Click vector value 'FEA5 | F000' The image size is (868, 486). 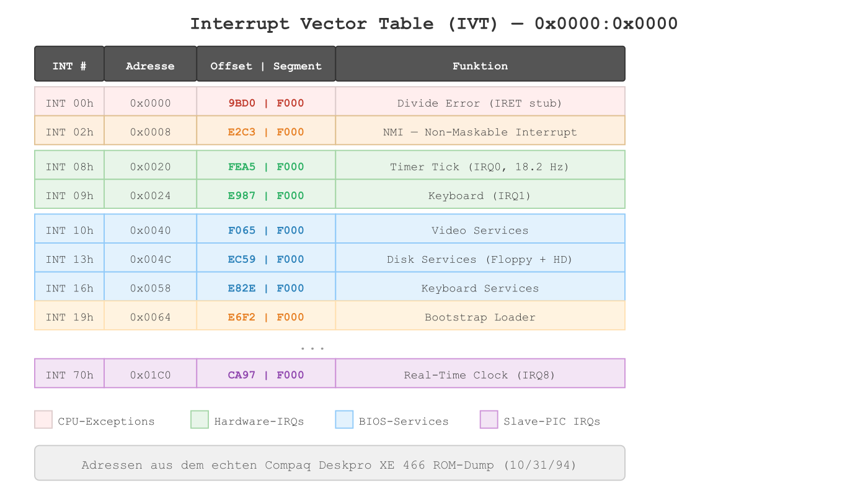coord(266,165)
